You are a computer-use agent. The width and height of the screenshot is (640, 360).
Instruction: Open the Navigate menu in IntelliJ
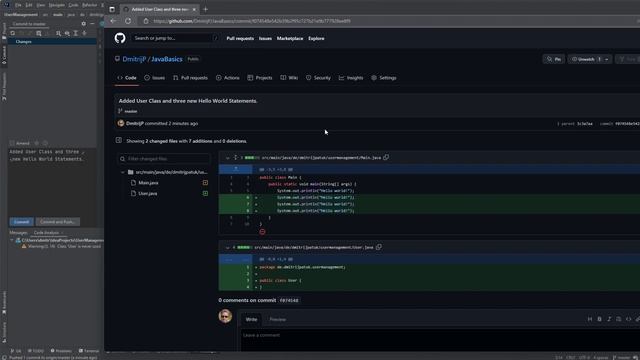pos(57,5)
